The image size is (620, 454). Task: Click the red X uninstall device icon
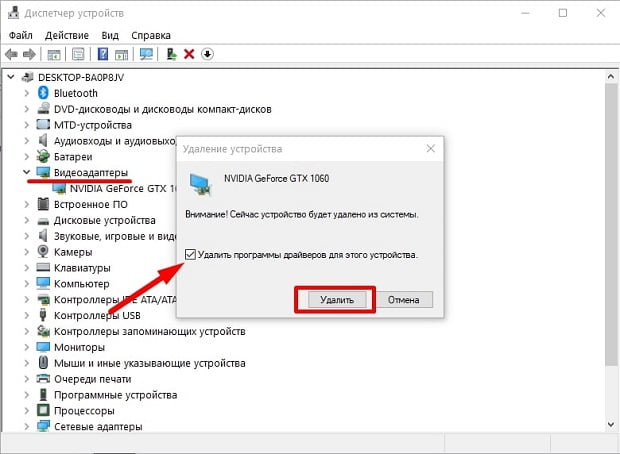(189, 54)
